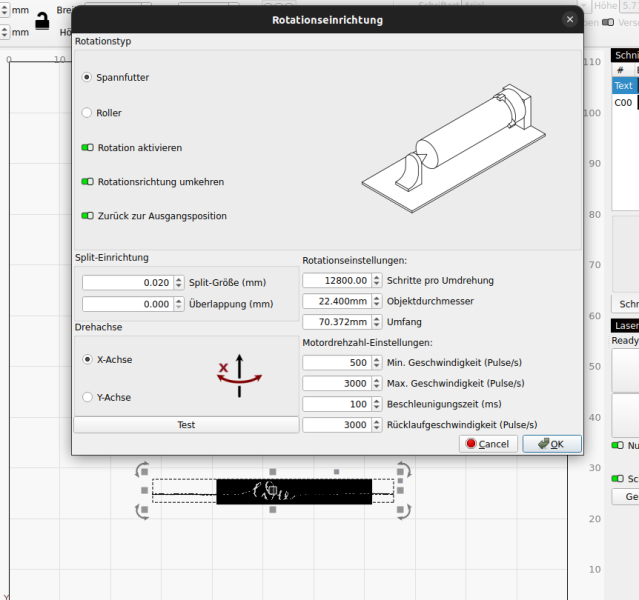This screenshot has height=600, width=639.
Task: Toggle Rotationsrichtung umkehren switch
Action: click(88, 181)
